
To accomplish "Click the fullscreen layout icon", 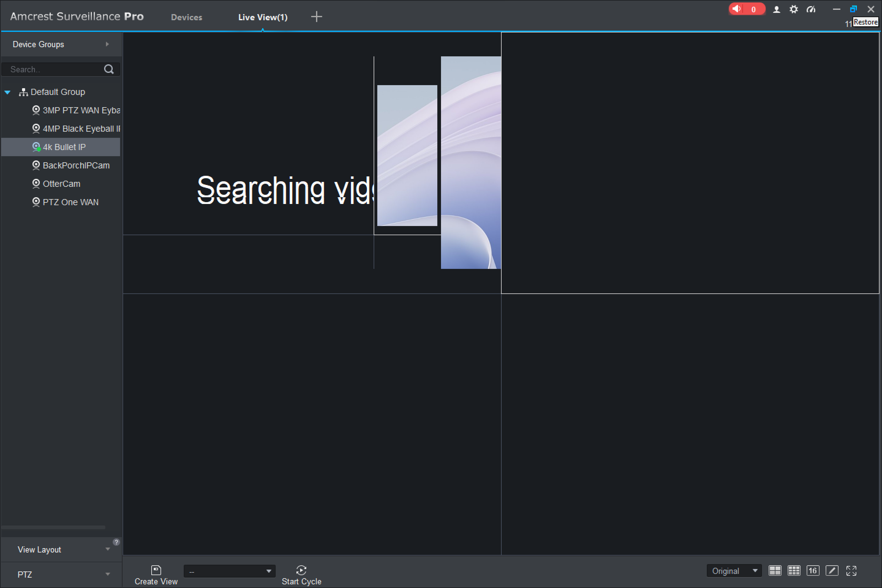I will (x=851, y=570).
